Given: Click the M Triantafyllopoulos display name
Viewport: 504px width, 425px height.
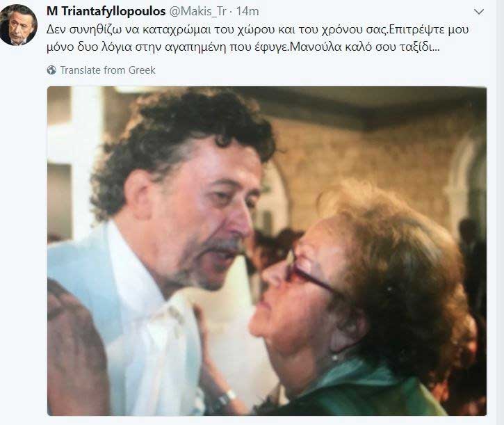Looking at the screenshot, I should [106, 11].
